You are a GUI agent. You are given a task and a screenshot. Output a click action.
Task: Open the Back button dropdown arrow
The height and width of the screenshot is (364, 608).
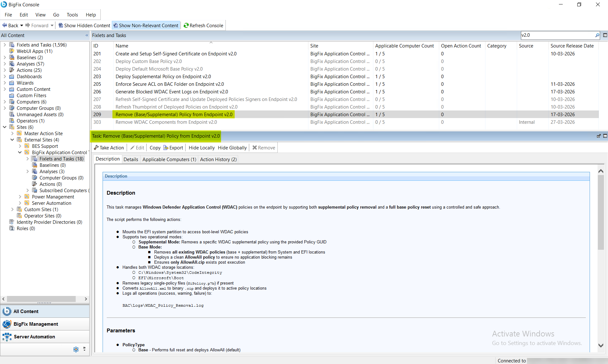(x=22, y=25)
